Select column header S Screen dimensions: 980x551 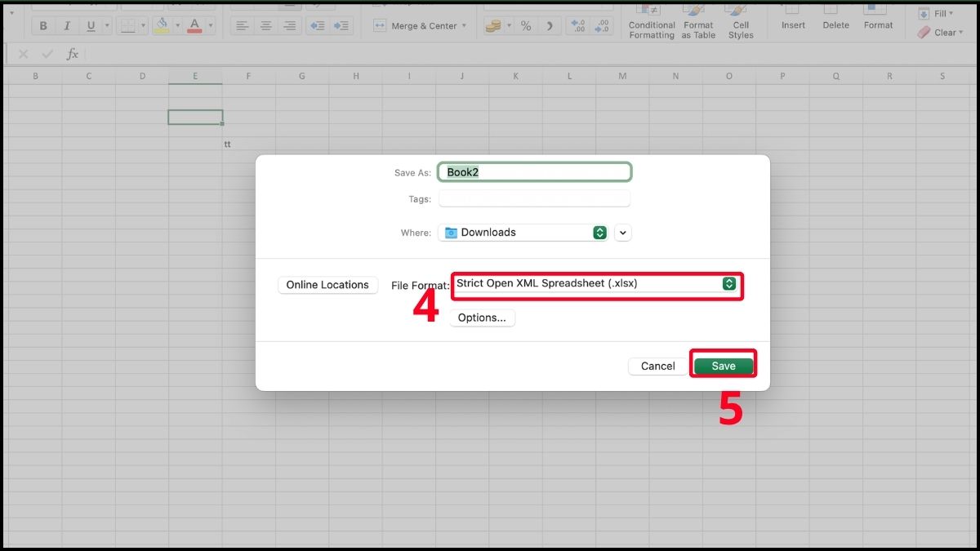942,76
